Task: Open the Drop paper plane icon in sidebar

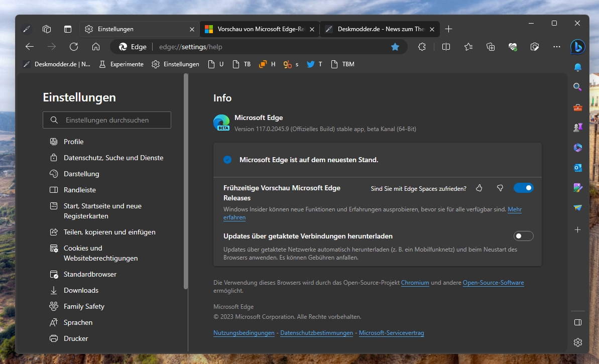Action: tap(577, 208)
